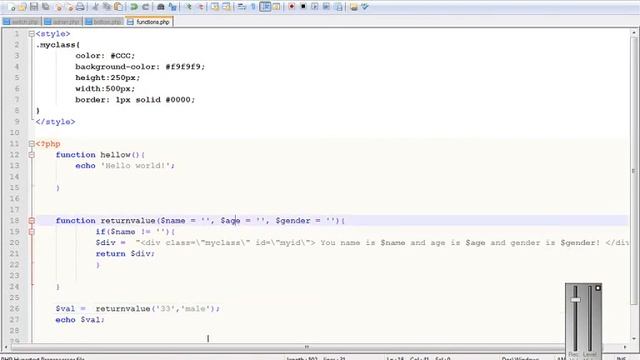Image resolution: width=640 pixels, height=360 pixels.
Task: Click the Zoom Out icon
Action: (200, 7)
